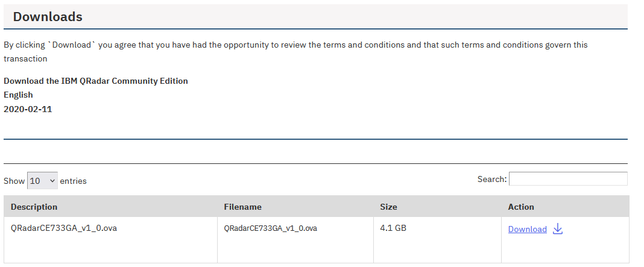The width and height of the screenshot is (644, 267).
Task: Click the 4.1 GB size cell
Action: point(437,240)
